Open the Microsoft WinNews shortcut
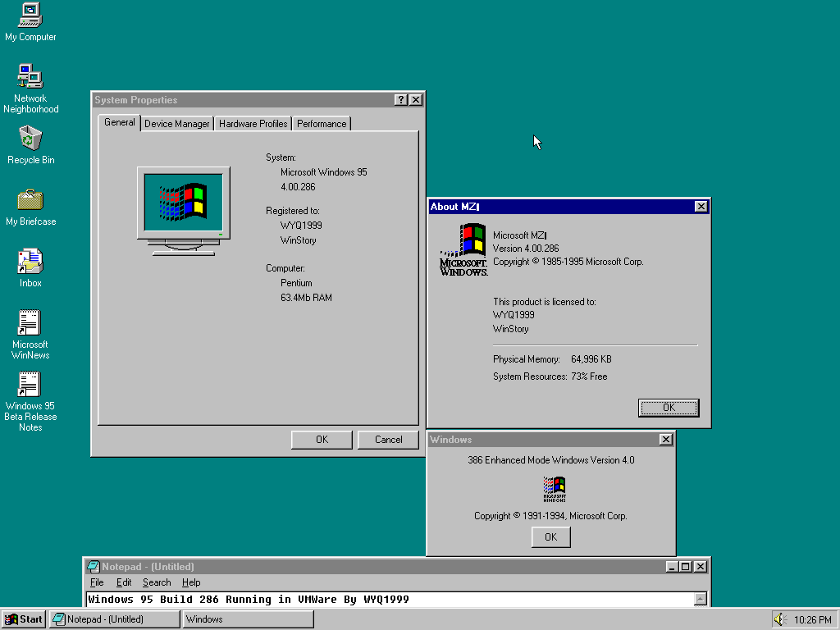The image size is (840, 630). pyautogui.click(x=30, y=323)
